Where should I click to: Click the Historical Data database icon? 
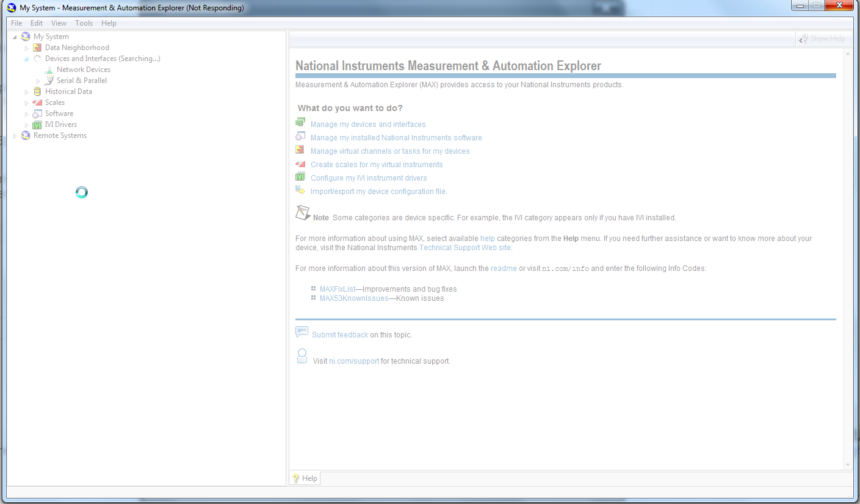pos(37,92)
